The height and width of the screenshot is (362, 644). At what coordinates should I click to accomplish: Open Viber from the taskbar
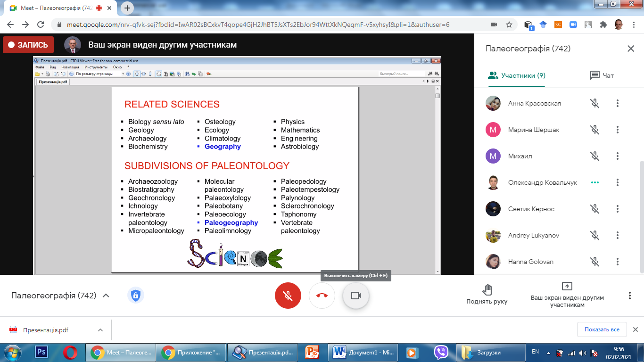(x=441, y=352)
